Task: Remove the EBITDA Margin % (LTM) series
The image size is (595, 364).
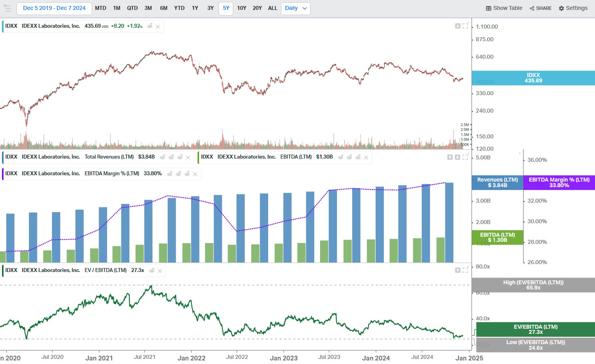Action: (195, 174)
